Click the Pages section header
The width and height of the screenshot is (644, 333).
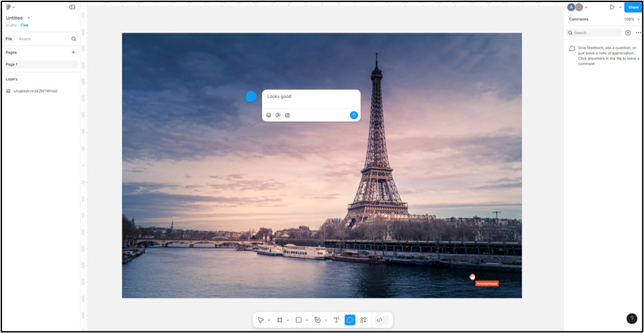click(11, 52)
